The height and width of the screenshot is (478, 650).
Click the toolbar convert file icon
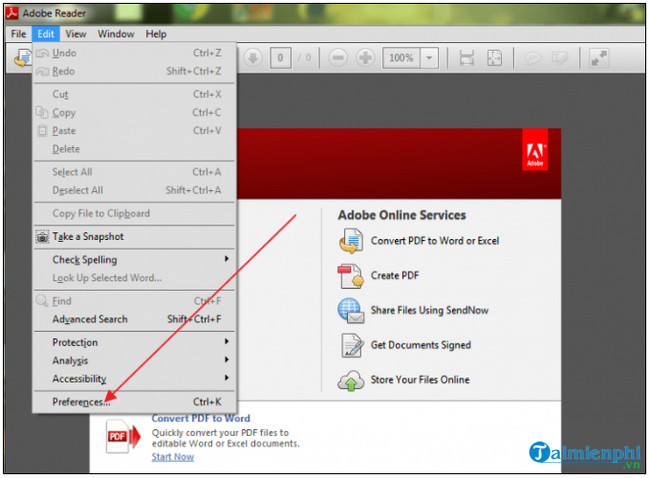pyautogui.click(x=22, y=58)
